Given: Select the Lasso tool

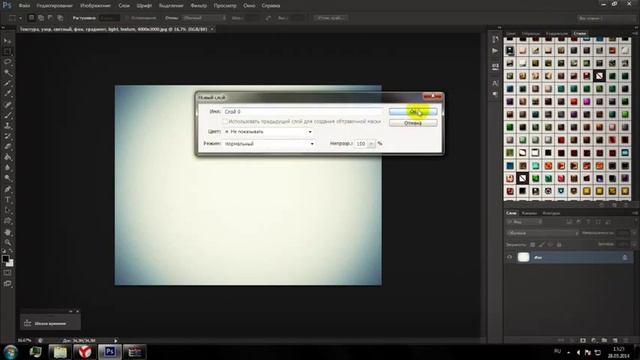Looking at the screenshot, I should click(x=7, y=62).
